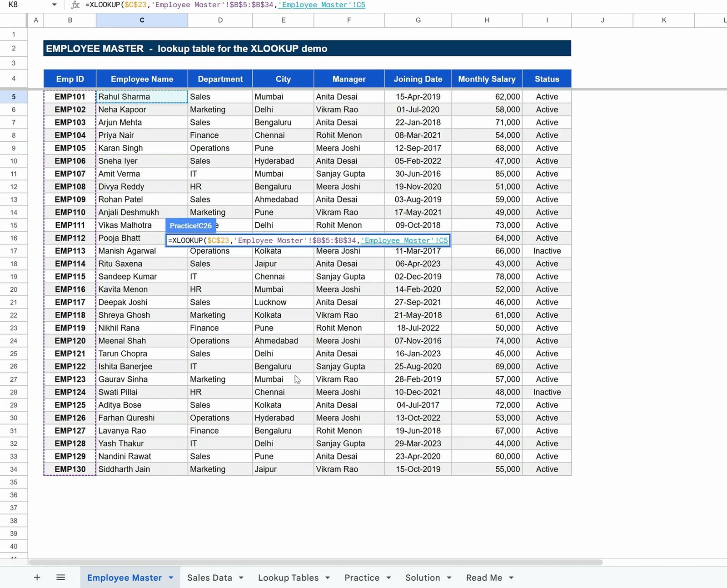Screen dimensions: 727x588
Task: Select row 17 header
Action: coord(14,251)
